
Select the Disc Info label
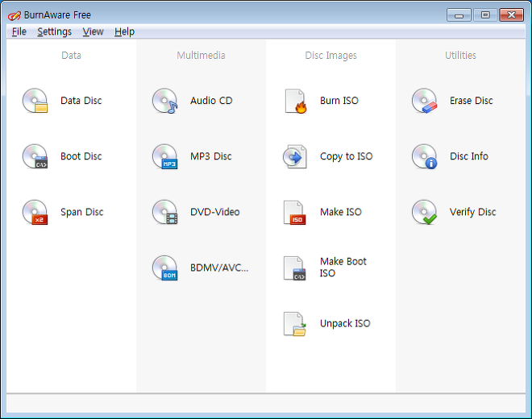click(x=469, y=156)
